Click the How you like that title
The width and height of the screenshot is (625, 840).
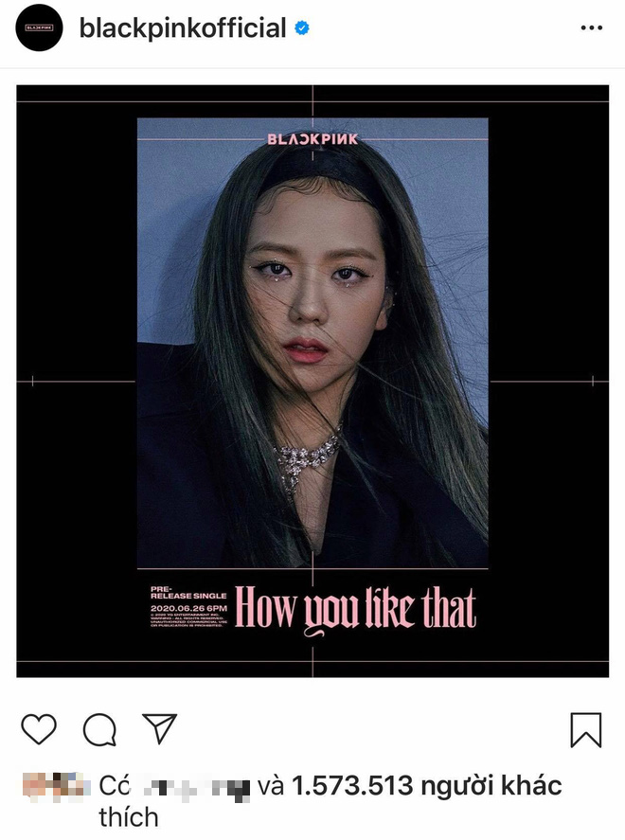tap(356, 610)
